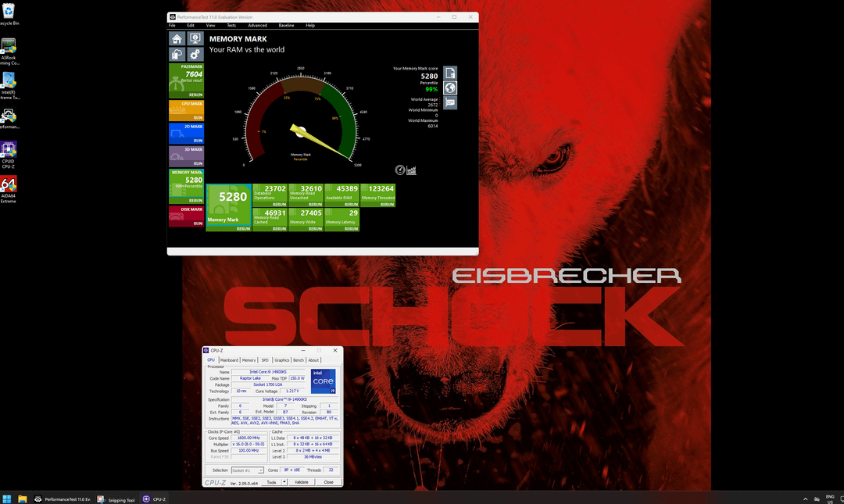Rerun Database Operations test
This screenshot has width=844, height=504.
click(x=279, y=205)
